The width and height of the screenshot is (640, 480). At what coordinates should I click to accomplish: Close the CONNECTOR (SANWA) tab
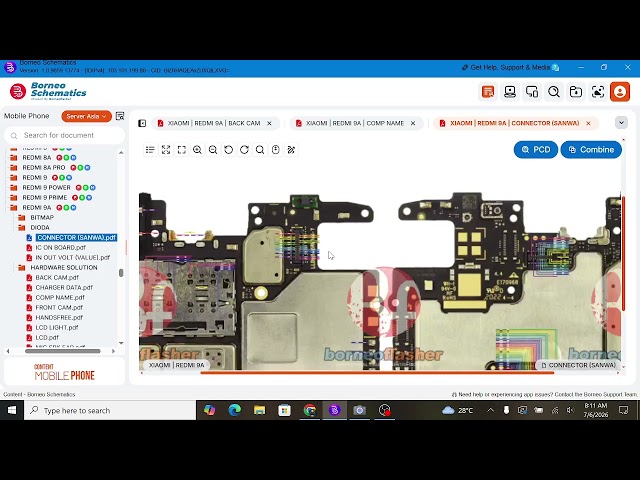[x=588, y=123]
